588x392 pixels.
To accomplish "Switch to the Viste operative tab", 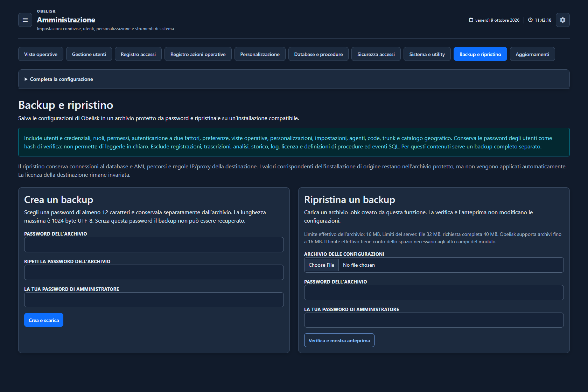I will [x=41, y=54].
